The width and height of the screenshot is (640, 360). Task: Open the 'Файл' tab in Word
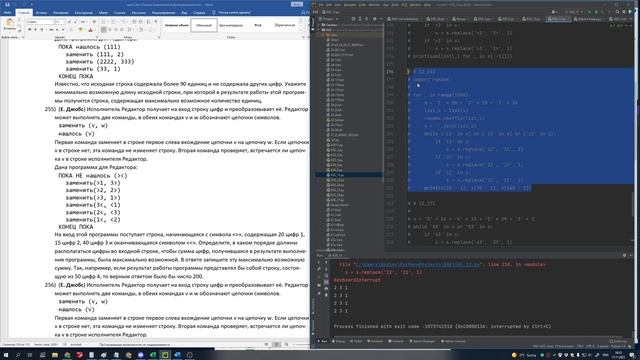click(x=7, y=13)
